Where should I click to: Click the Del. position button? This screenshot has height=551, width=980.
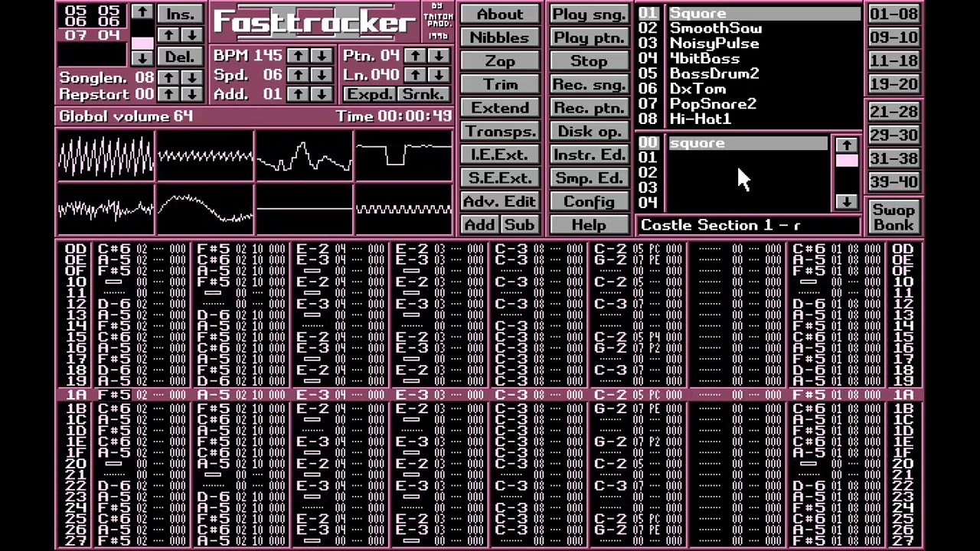tap(180, 57)
